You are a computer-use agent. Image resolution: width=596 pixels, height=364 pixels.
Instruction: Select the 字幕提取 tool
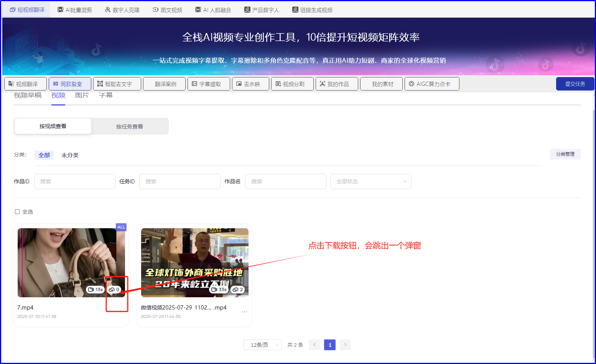point(209,84)
